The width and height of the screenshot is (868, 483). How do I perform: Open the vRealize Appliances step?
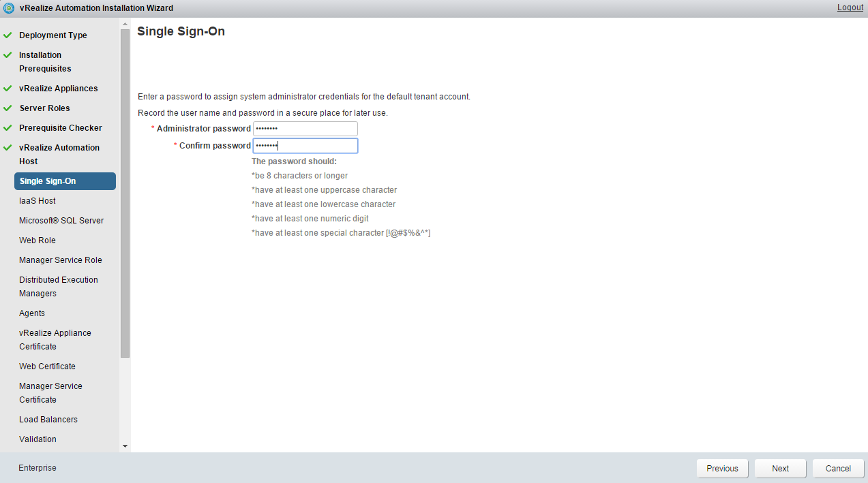point(59,89)
